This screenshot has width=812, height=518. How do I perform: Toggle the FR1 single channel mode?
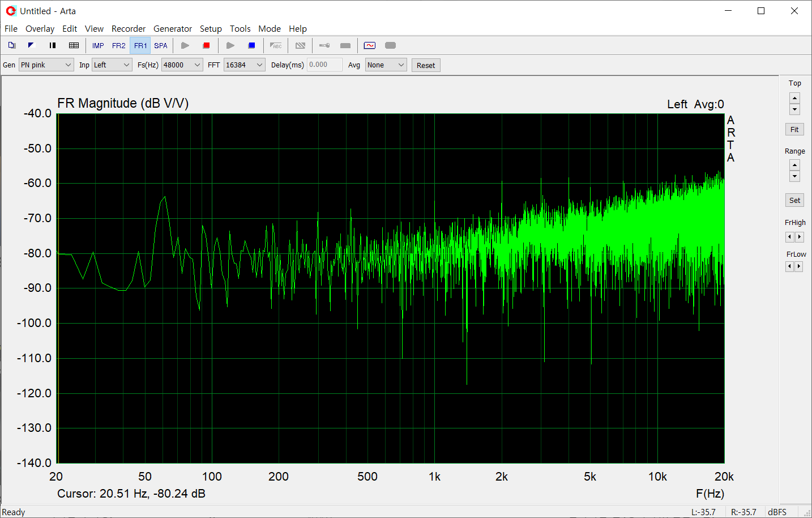[140, 46]
